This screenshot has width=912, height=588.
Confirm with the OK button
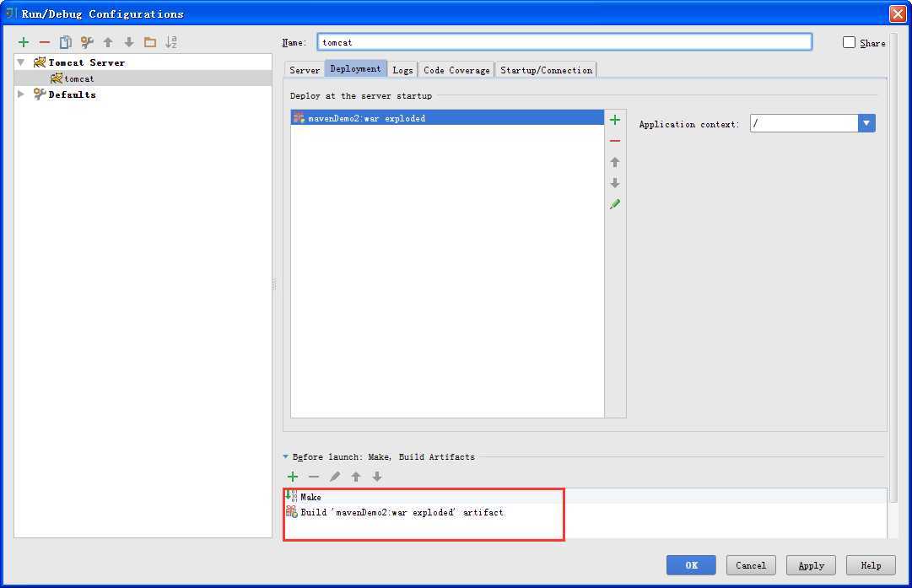coord(691,565)
